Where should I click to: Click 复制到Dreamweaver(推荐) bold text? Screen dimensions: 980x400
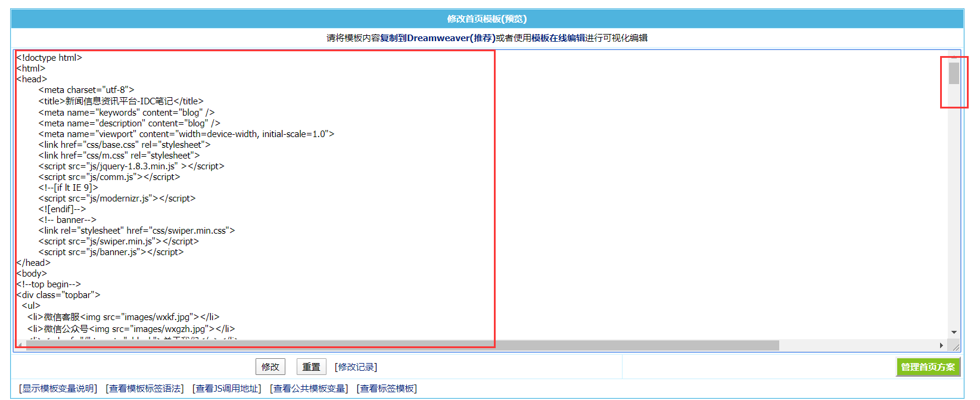coord(438,38)
